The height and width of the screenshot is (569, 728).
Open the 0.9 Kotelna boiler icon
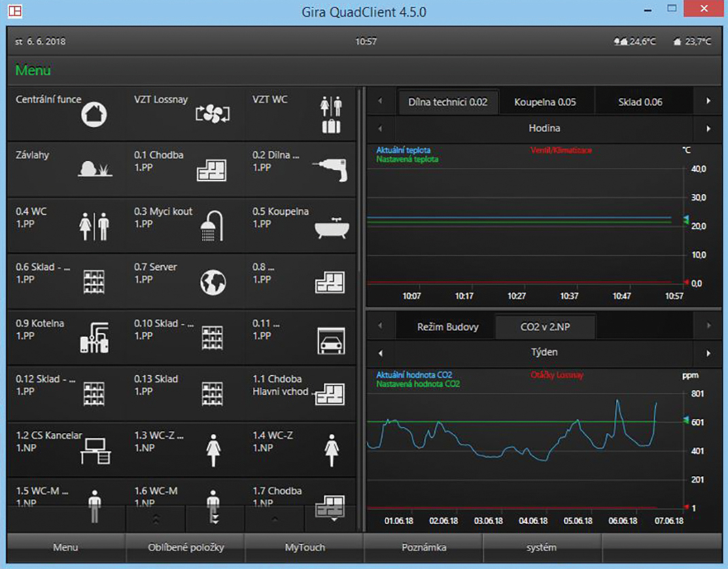94,338
